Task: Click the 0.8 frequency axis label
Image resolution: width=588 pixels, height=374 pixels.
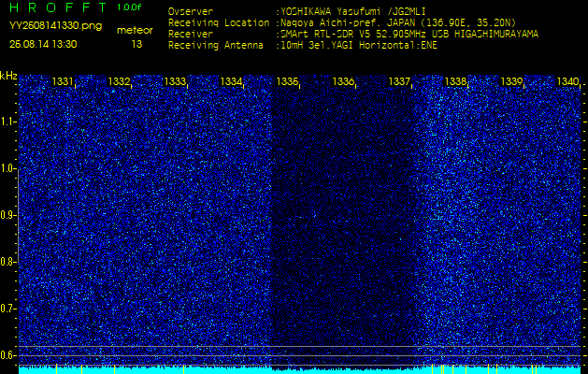Action: (x=7, y=262)
